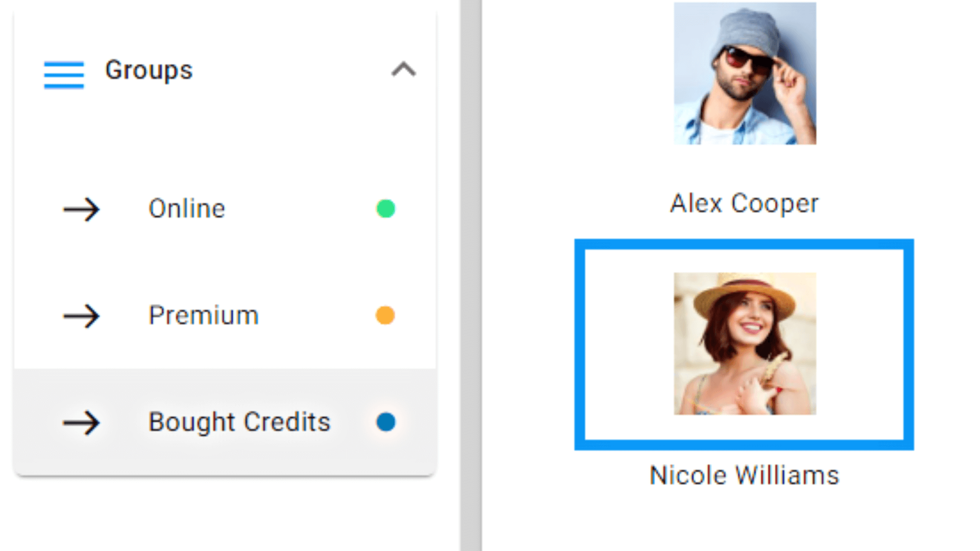Viewport: 980px width, 551px height.
Task: Click the Groups header label
Action: click(149, 70)
